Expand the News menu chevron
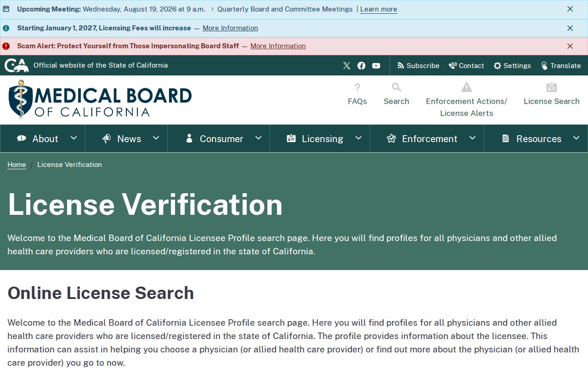This screenshot has width=588, height=368. (156, 138)
